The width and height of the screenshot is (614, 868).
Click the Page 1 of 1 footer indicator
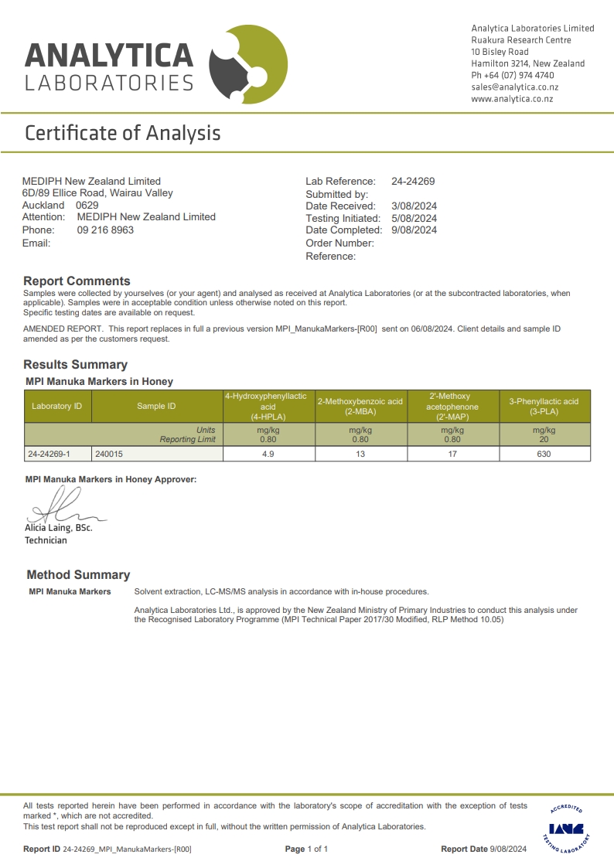click(306, 849)
